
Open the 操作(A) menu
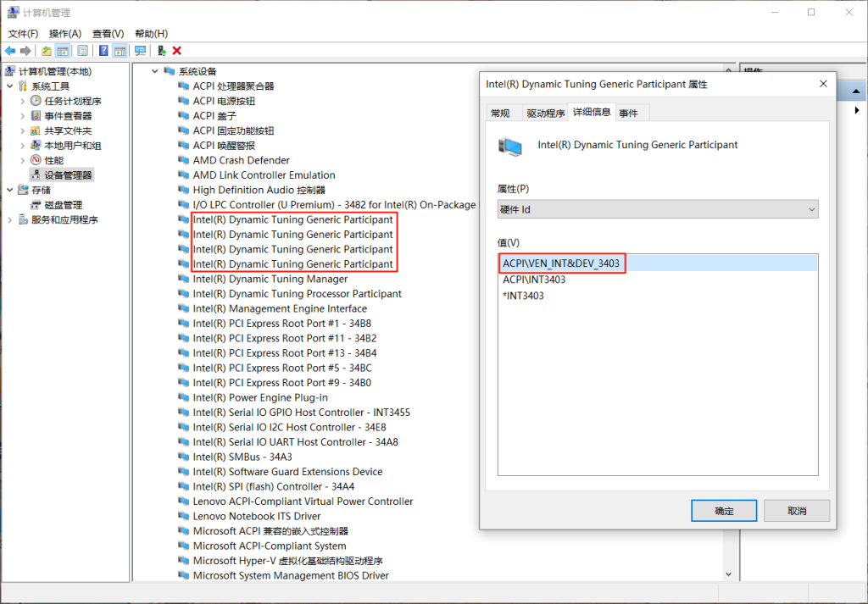(x=65, y=33)
